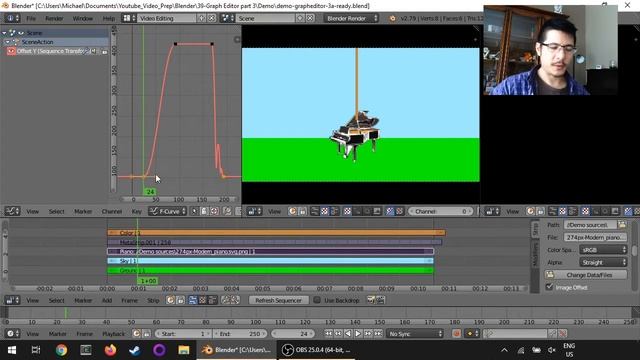Click the Refresh Sequencer button
The width and height of the screenshot is (640, 360).
[278, 300]
